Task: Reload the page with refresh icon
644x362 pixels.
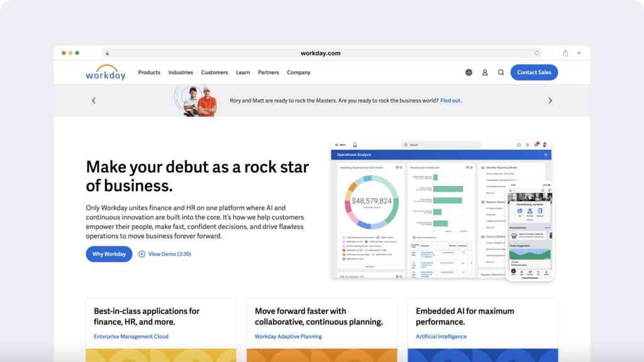Action: (x=536, y=53)
